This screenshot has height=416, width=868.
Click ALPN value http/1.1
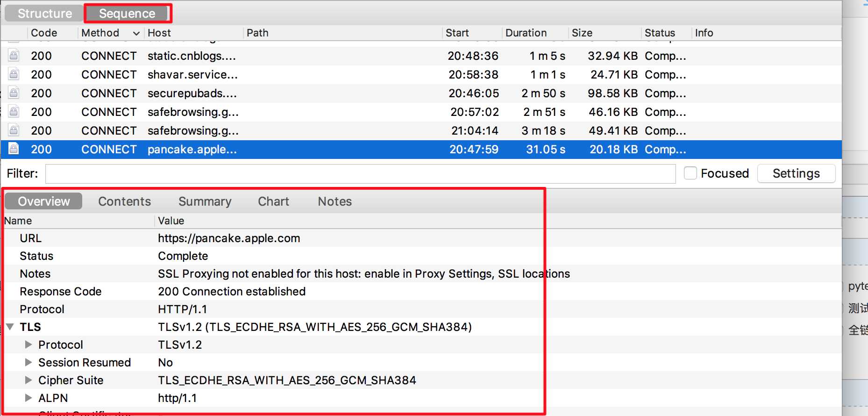(178, 398)
